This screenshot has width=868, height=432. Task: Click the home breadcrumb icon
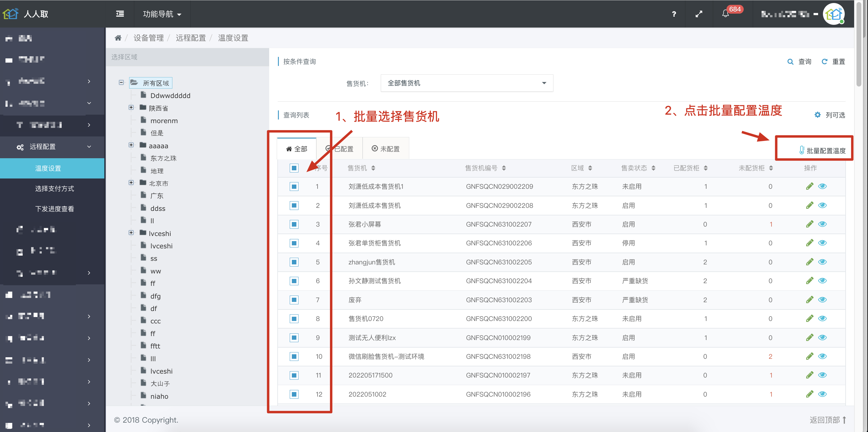tap(118, 38)
